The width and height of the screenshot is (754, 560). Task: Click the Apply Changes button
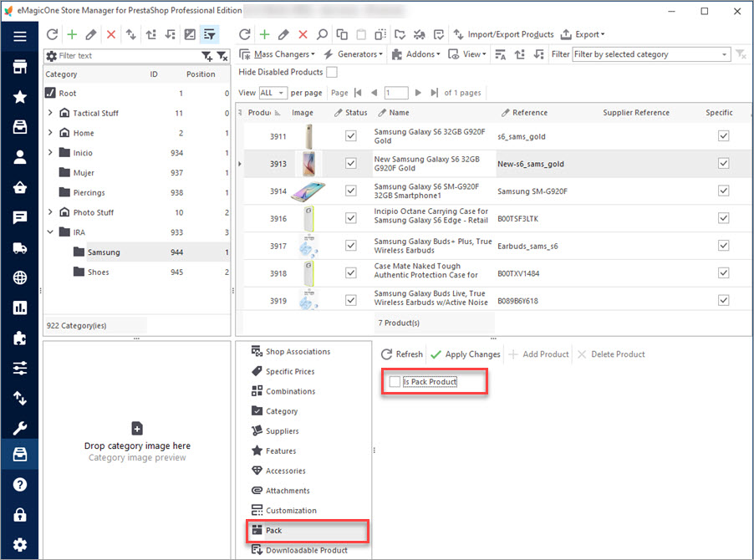pos(466,354)
